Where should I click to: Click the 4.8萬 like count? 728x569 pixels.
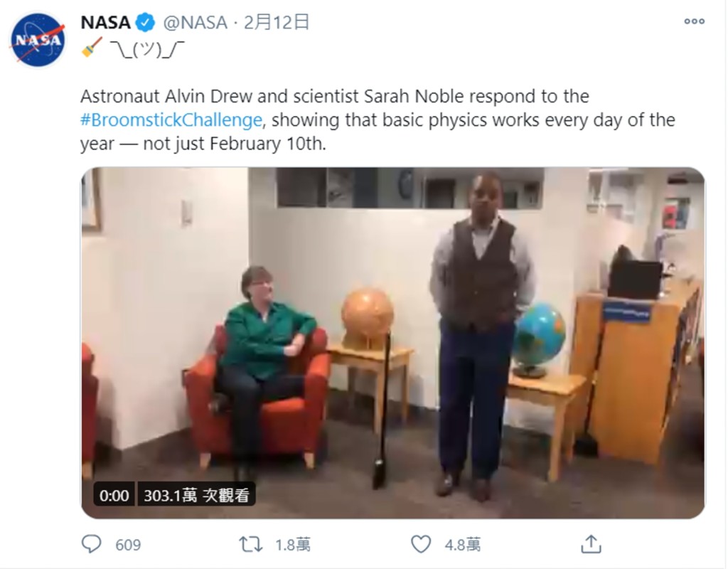click(462, 544)
